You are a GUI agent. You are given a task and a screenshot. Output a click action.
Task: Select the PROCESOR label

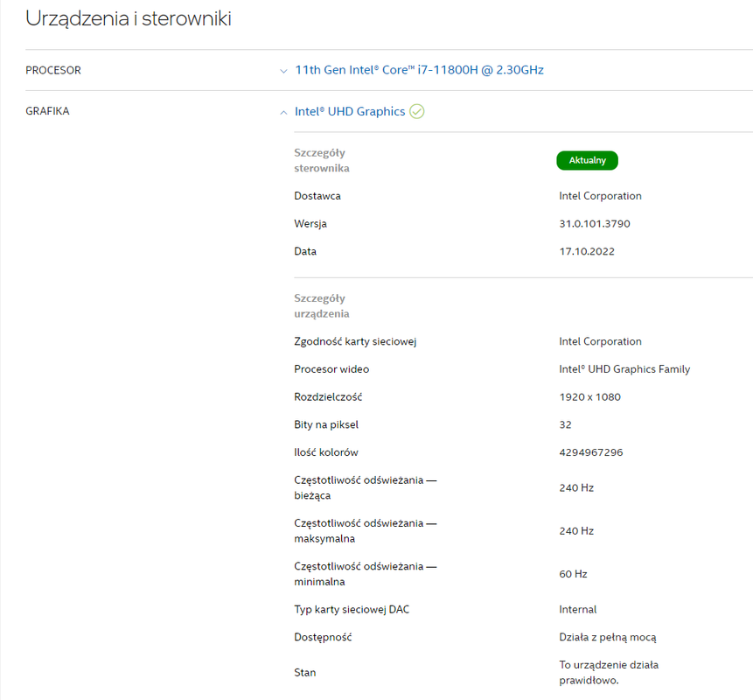53,70
